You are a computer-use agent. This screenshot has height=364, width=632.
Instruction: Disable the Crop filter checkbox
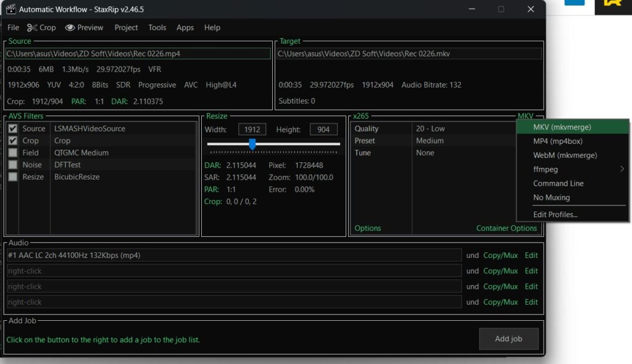(13, 141)
